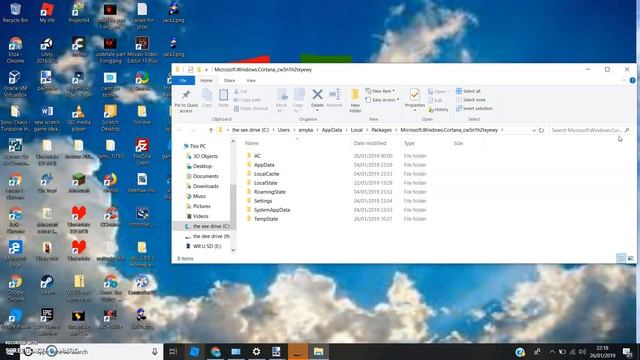Viewport: 640px width, 360px height.
Task: Create a New folder from ribbon
Action: tap(355, 100)
